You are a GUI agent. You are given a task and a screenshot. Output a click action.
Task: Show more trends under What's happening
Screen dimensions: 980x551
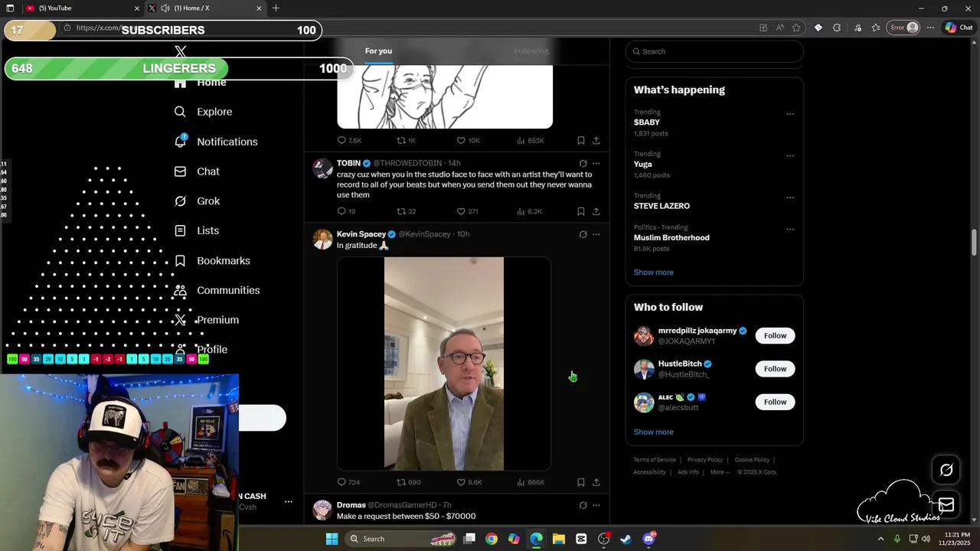tap(653, 272)
